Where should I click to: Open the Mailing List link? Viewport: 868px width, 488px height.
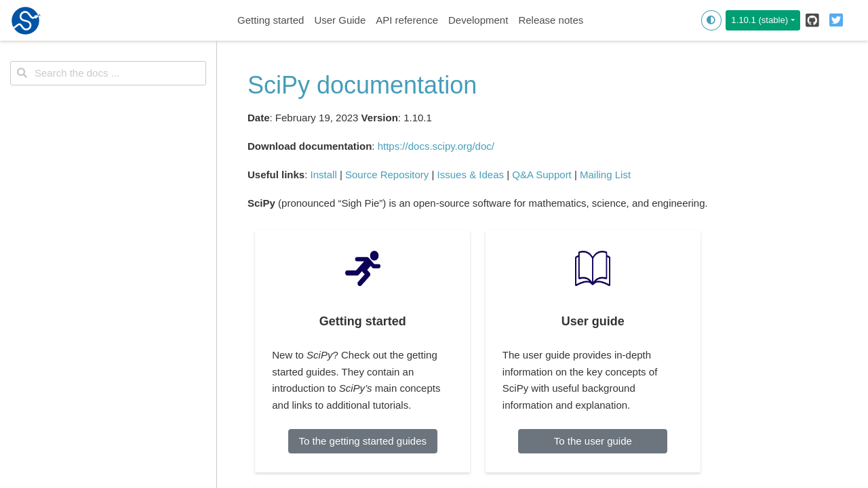[x=605, y=175]
